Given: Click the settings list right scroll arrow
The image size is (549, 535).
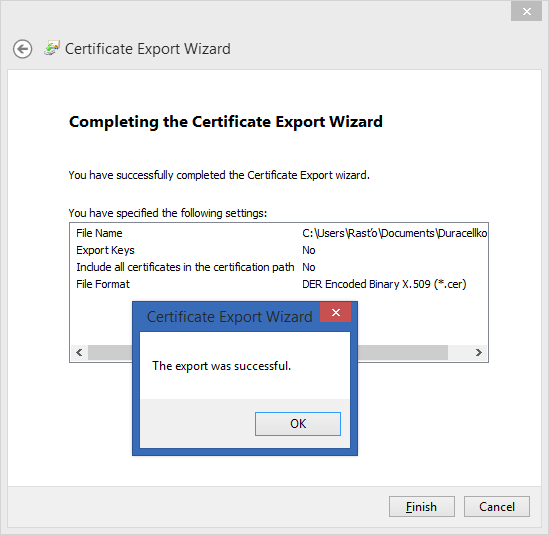Looking at the screenshot, I should [x=479, y=352].
